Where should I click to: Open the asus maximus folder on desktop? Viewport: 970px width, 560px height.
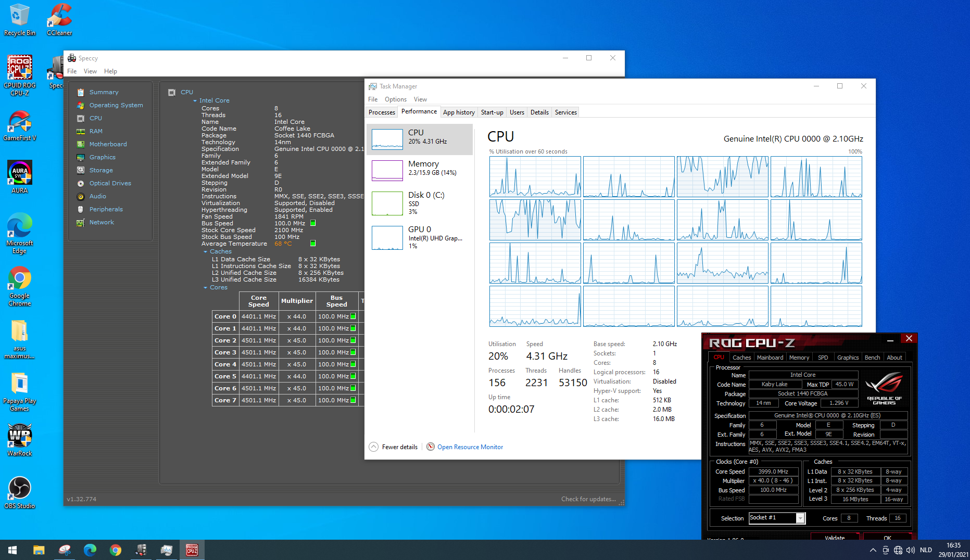pyautogui.click(x=19, y=339)
